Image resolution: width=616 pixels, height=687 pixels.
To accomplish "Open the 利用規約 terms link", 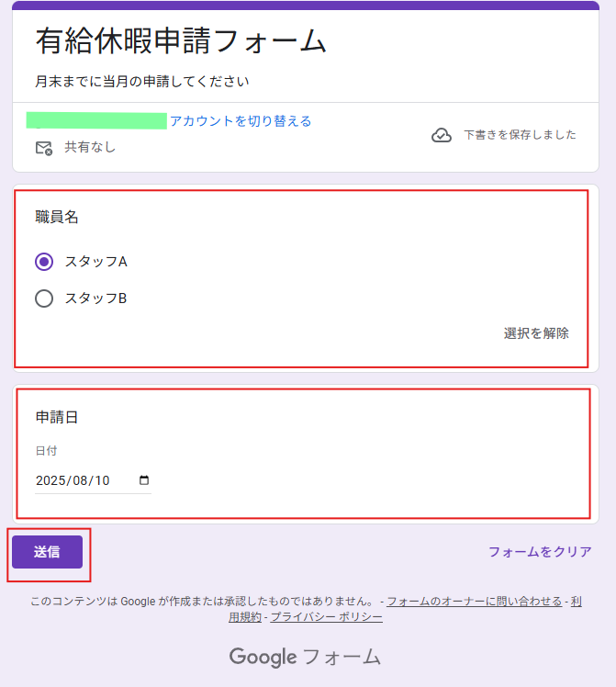I will point(245,617).
